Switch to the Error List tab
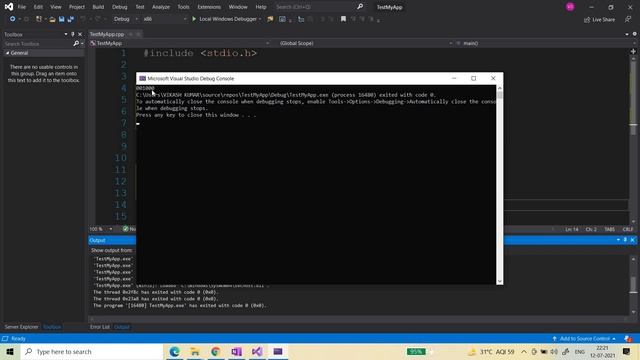 tap(100, 327)
